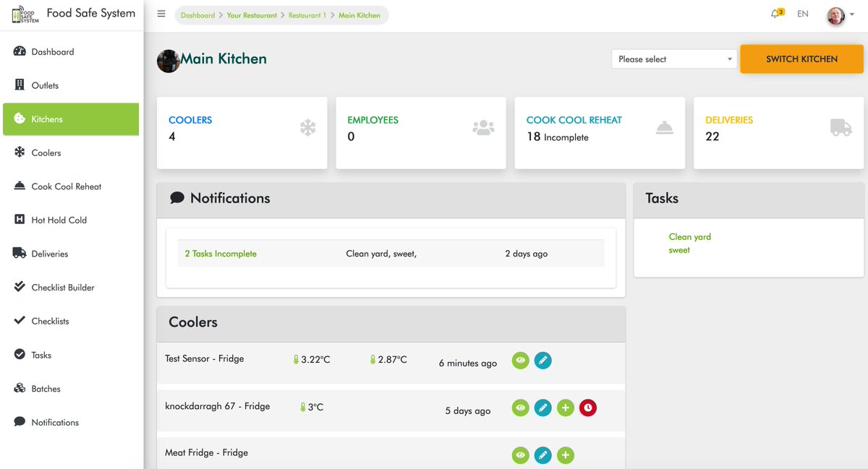Click the Main Kitchen breadcrumb
Image resolution: width=868 pixels, height=469 pixels.
[359, 15]
